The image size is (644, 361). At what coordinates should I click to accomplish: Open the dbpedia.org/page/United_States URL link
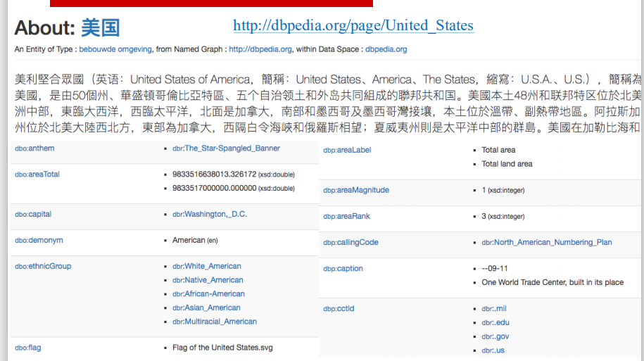point(353,25)
